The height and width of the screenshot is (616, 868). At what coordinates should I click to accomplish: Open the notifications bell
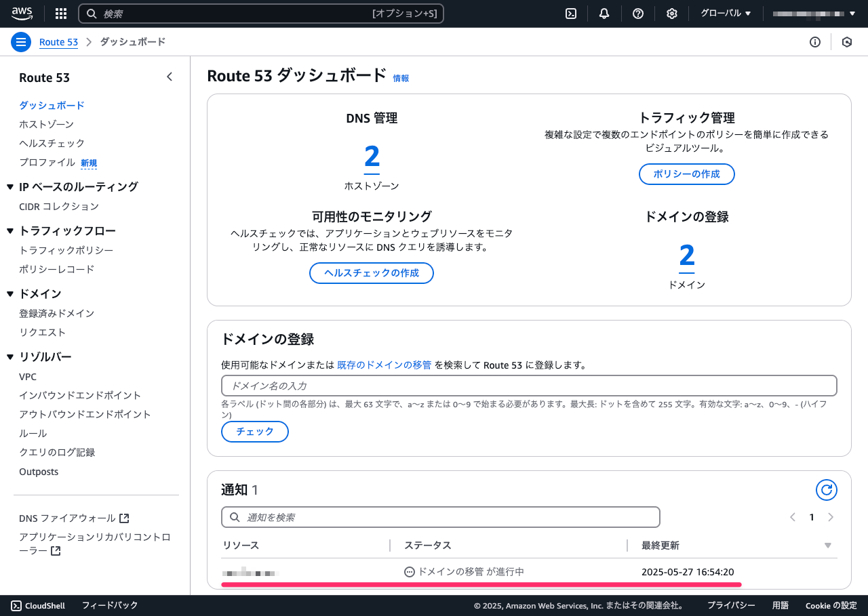[x=604, y=14]
